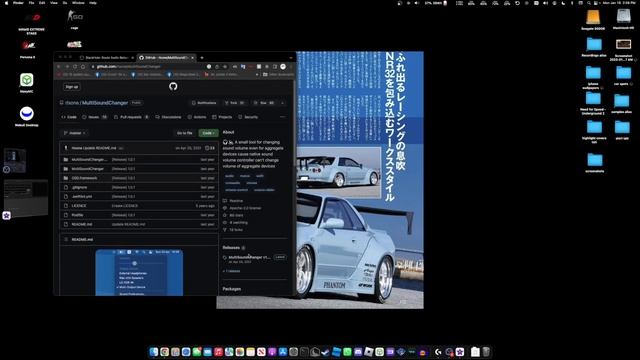
Task: Fork the repository with the Fork button
Action: click(234, 103)
